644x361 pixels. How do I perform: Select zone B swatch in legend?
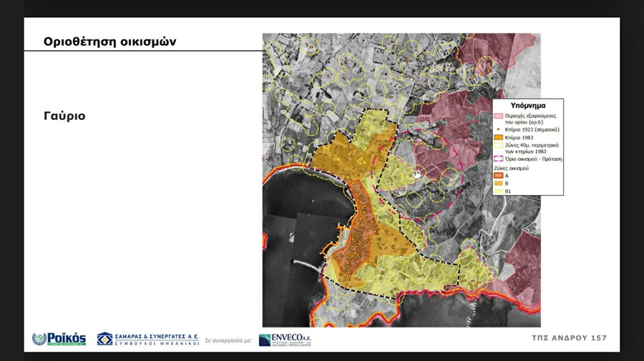tap(498, 183)
